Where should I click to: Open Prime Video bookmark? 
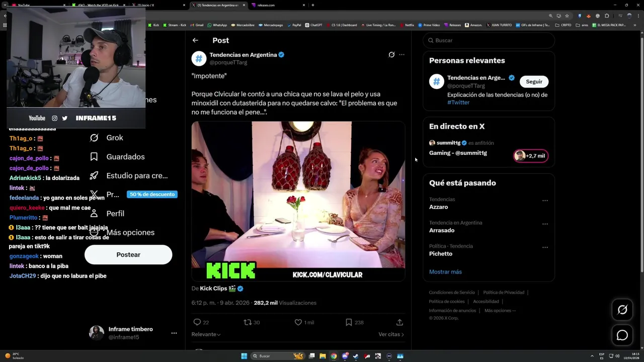(x=429, y=25)
